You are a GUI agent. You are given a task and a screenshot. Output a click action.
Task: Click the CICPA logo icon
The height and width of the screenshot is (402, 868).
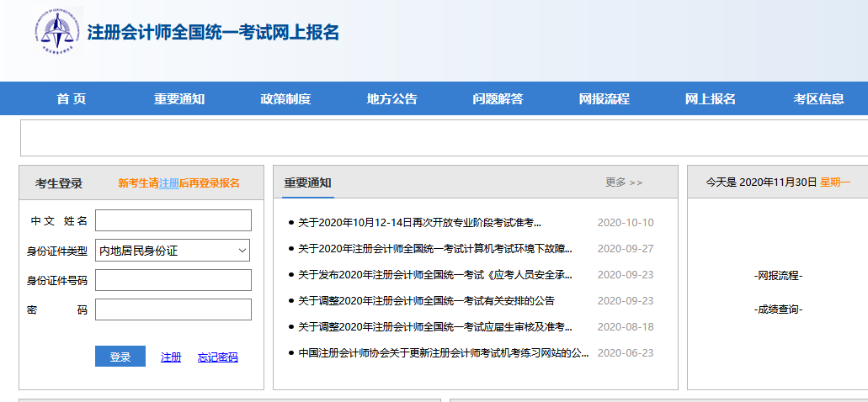point(57,30)
